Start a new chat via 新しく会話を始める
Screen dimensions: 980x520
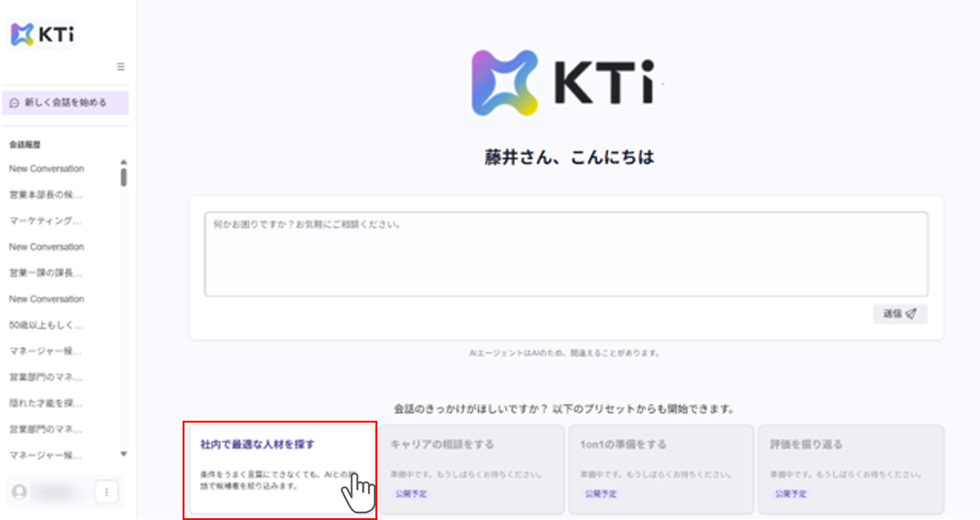[x=66, y=102]
